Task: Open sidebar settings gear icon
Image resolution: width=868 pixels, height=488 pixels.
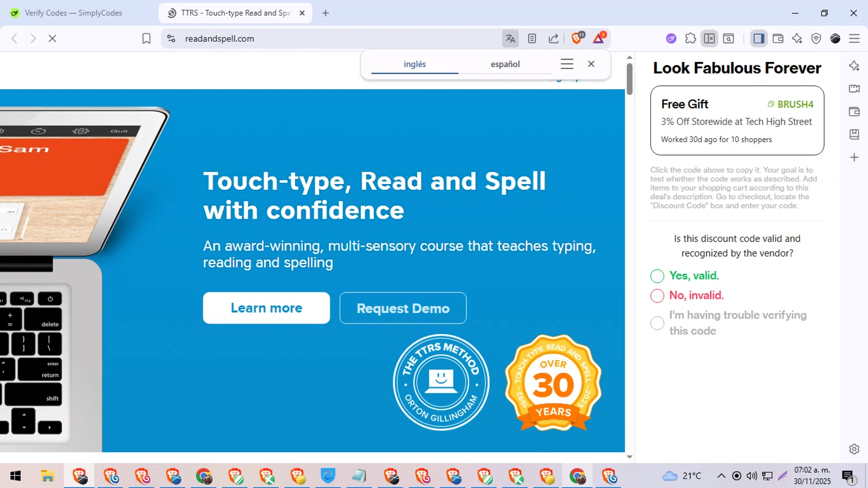Action: click(854, 449)
